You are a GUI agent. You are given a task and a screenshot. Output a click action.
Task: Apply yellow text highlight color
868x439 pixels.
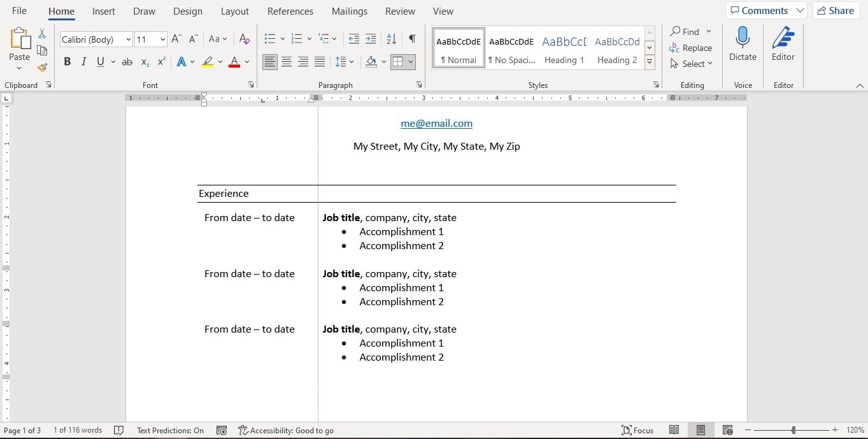pos(208,62)
